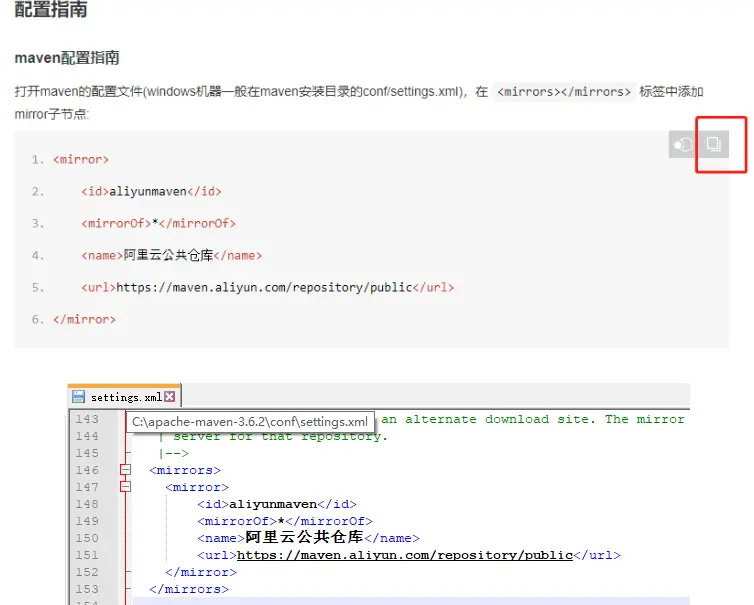Select the settings.xml editor tab

[124, 397]
